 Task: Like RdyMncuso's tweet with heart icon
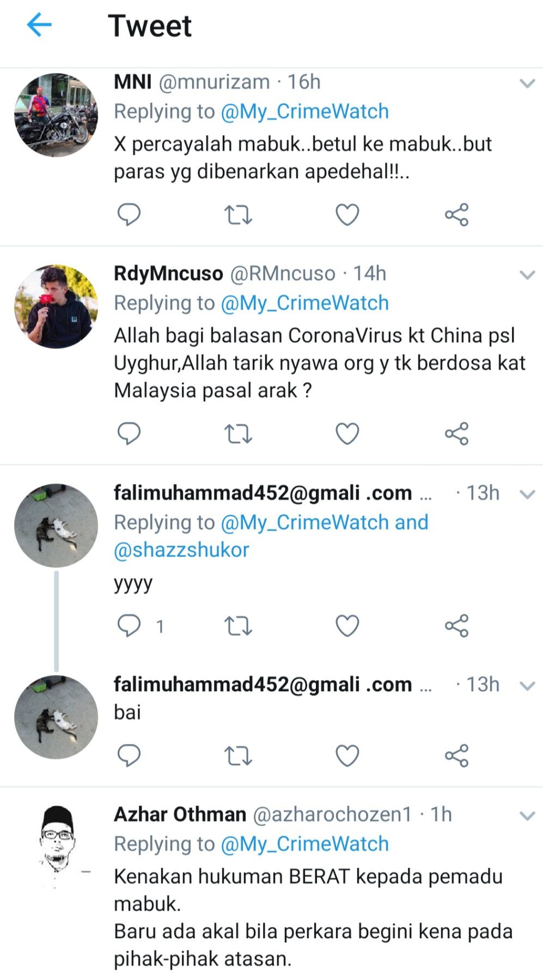point(347,434)
